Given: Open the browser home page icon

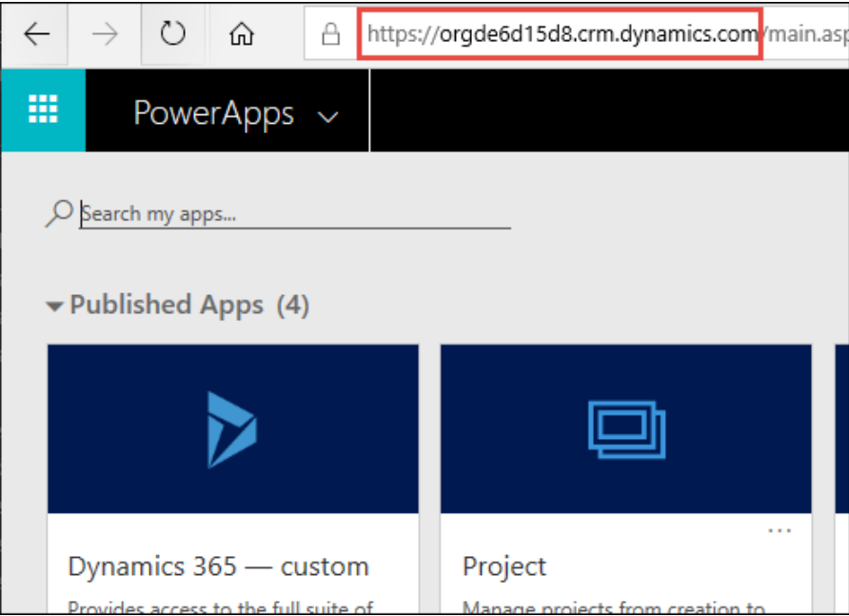Looking at the screenshot, I should coord(242,33).
